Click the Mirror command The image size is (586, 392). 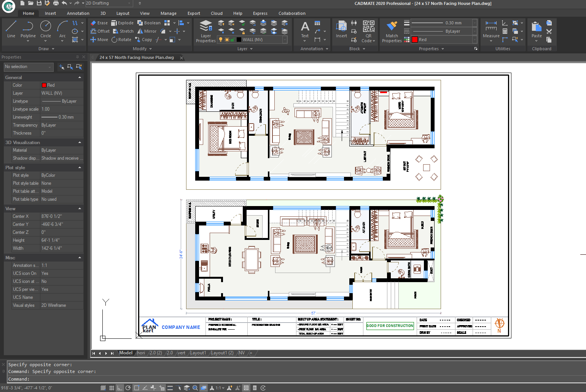[x=147, y=31]
